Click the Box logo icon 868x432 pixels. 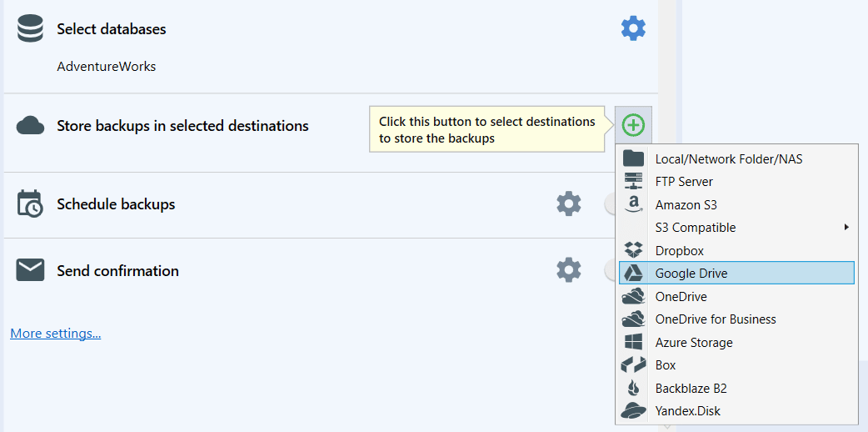(633, 365)
